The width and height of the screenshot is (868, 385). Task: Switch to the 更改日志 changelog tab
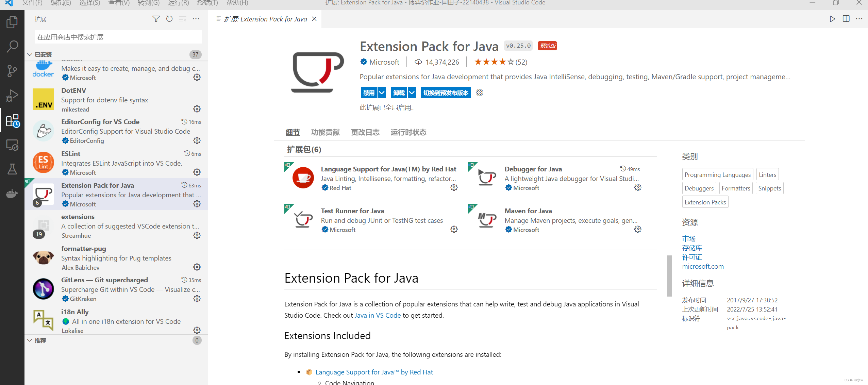coord(365,132)
